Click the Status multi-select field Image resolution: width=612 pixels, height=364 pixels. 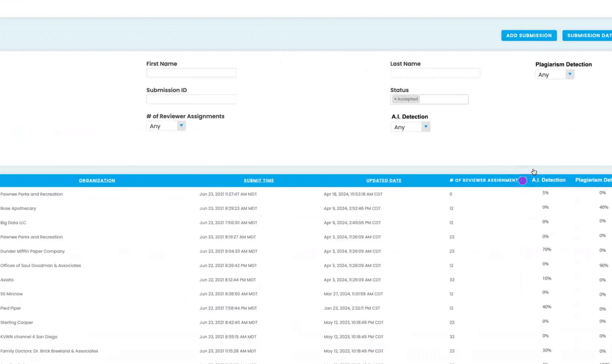(429, 99)
